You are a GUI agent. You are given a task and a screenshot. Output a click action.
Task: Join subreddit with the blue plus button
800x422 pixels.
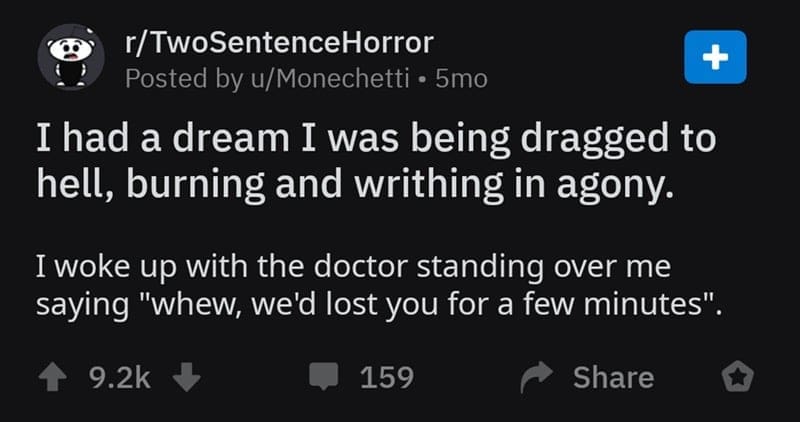715,56
